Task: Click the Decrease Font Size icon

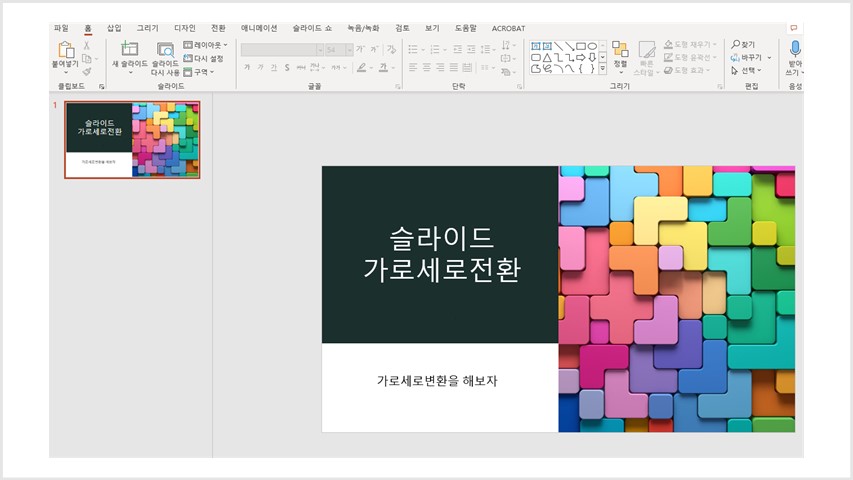Action: 374,50
